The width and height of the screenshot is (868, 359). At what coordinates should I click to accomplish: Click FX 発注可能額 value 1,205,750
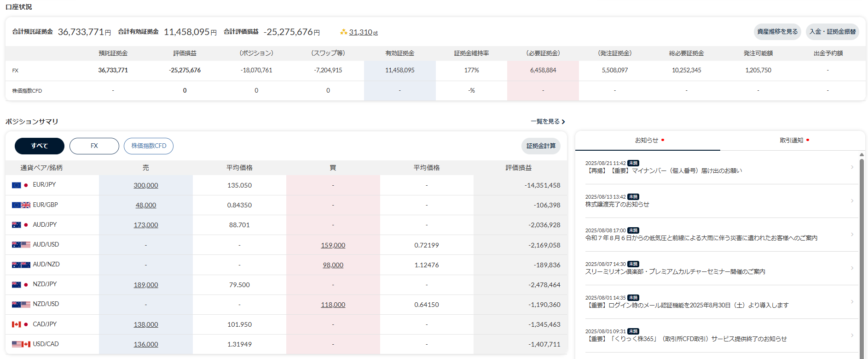pos(758,71)
